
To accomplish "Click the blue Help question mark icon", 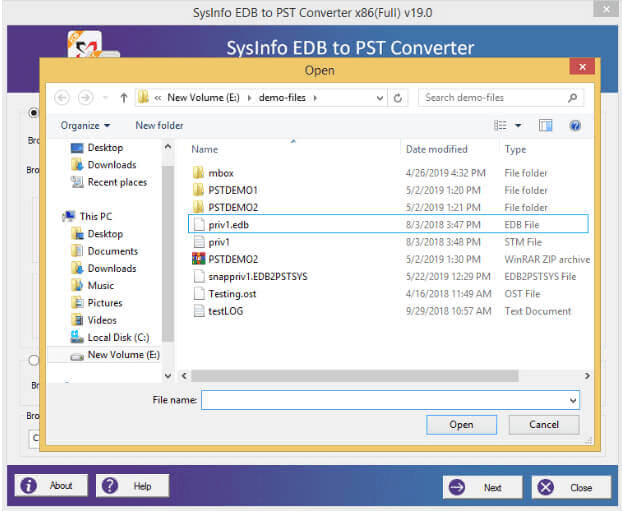I will pos(575,125).
